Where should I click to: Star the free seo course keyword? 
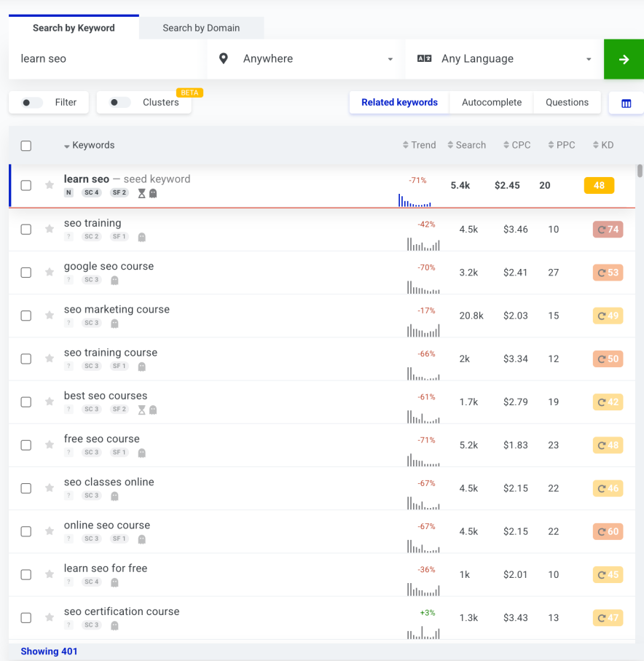tap(49, 445)
